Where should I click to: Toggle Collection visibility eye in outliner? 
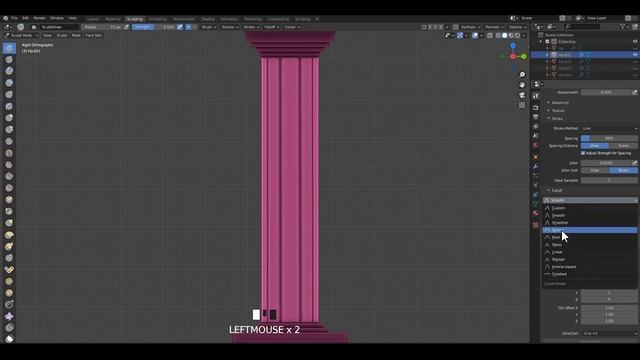(x=635, y=42)
